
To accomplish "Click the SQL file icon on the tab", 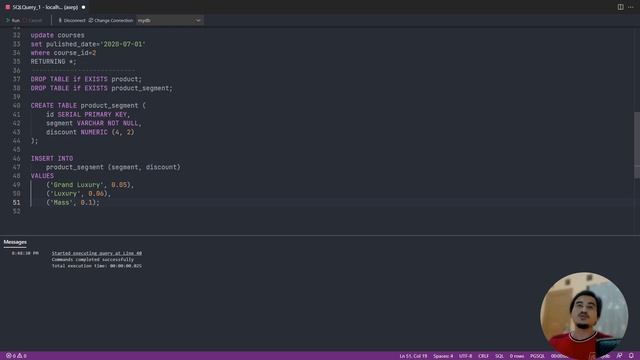I will (x=8, y=7).
